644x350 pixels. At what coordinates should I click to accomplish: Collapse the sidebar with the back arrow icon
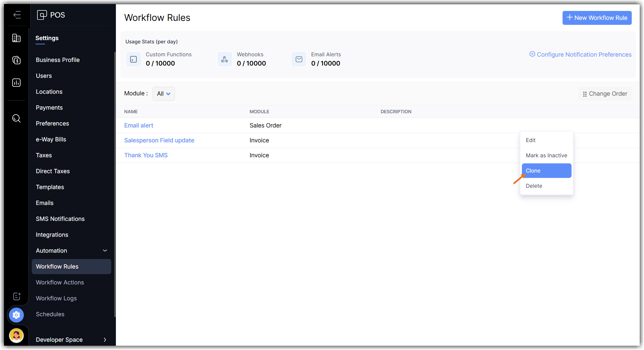click(17, 15)
